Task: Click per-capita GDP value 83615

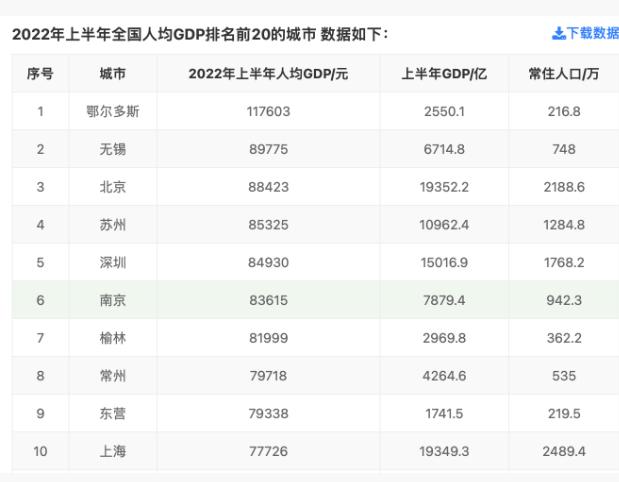Action: coord(268,300)
